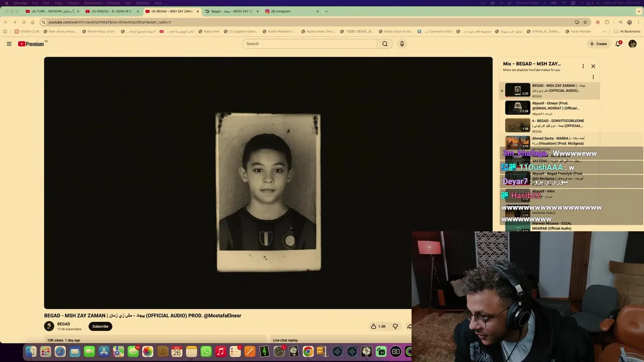Click Live chat replay label
Screen dimensions: 644x362
285,340
